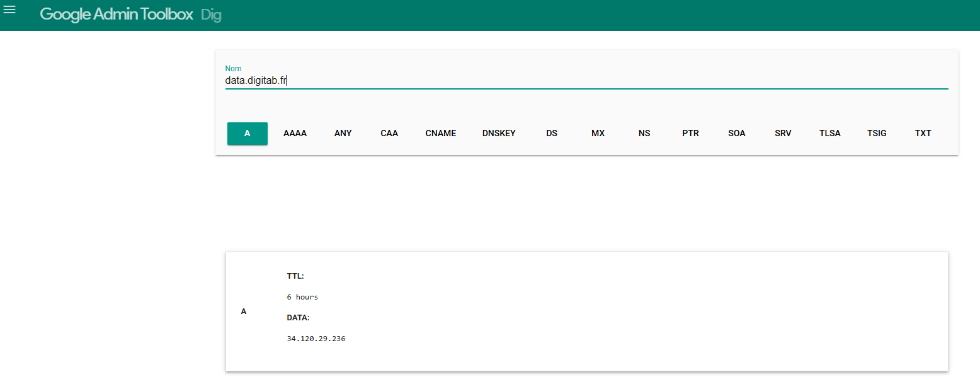
Task: Select the TXT record type
Action: click(923, 134)
